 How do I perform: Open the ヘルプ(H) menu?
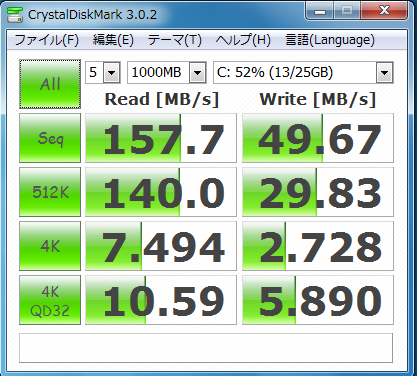[243, 40]
